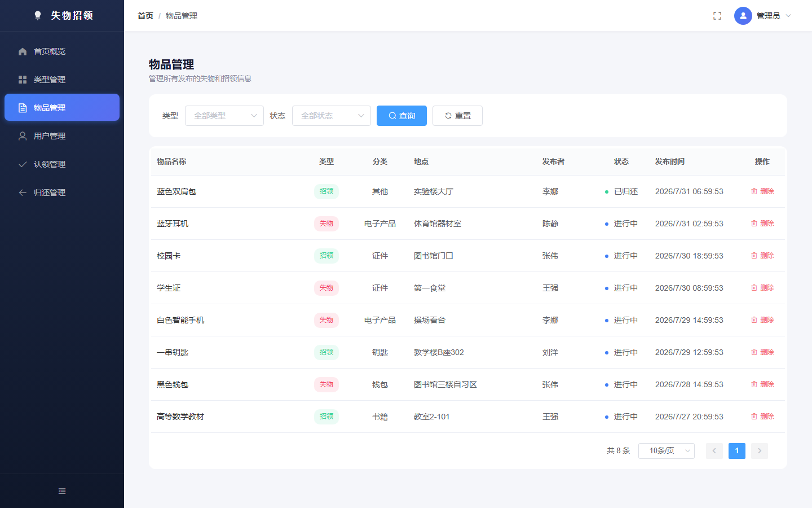Go to 首页概览 in sidebar

tap(62, 51)
